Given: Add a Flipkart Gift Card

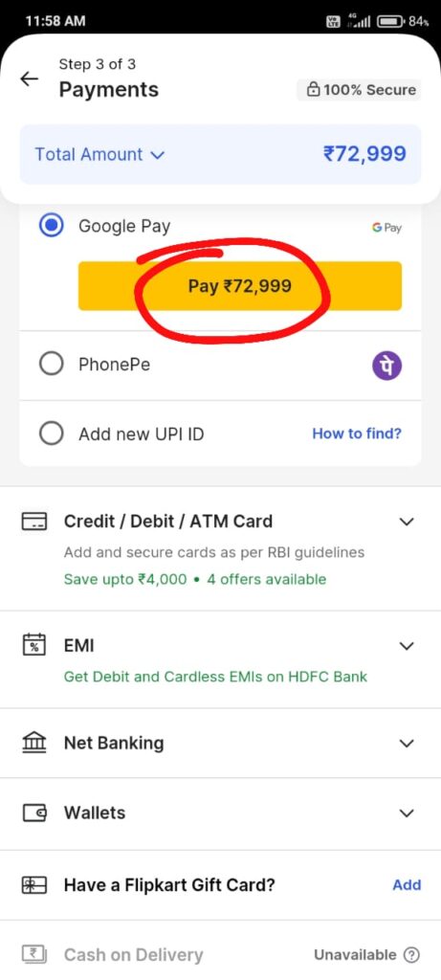Looking at the screenshot, I should tap(407, 884).
